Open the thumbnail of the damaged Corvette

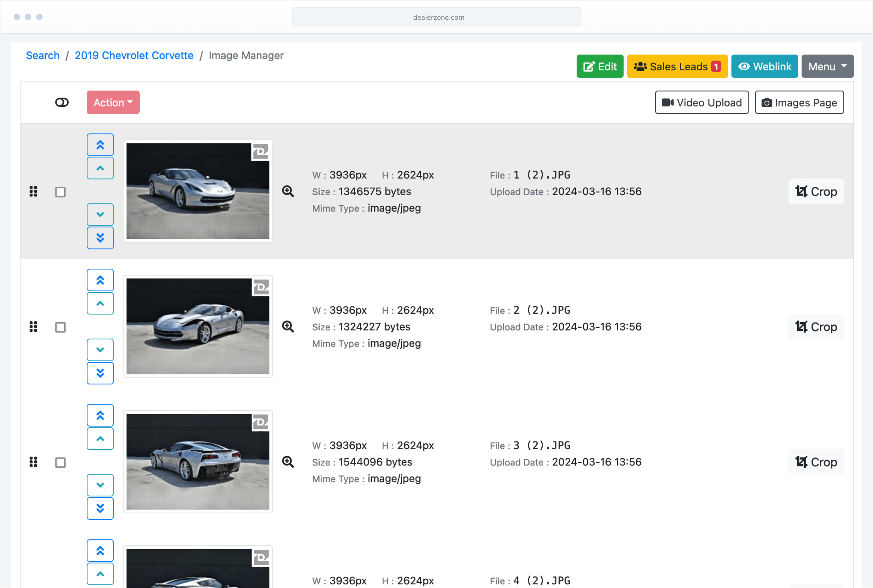coord(197,326)
